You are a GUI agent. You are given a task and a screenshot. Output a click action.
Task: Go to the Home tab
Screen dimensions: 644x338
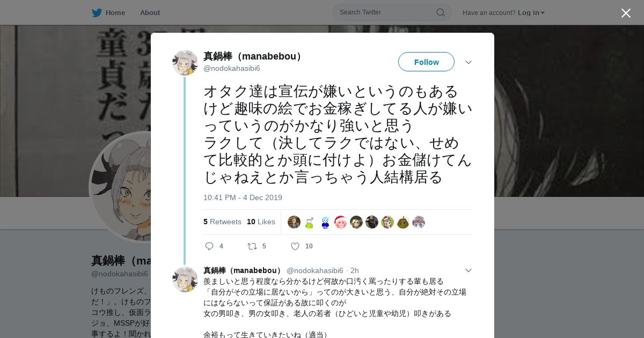coord(108,12)
